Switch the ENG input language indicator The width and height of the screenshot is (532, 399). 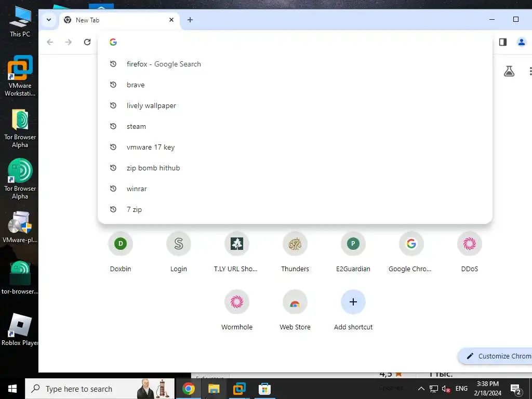(461, 389)
